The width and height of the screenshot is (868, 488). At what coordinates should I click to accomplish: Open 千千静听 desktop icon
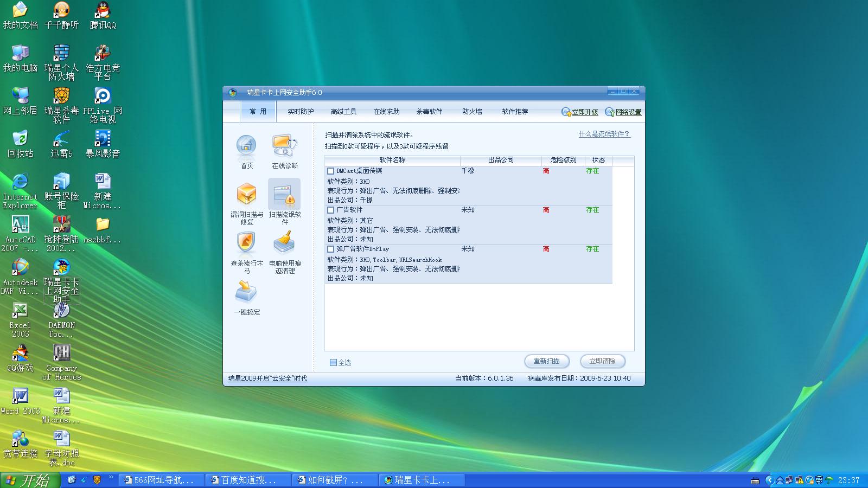[61, 15]
